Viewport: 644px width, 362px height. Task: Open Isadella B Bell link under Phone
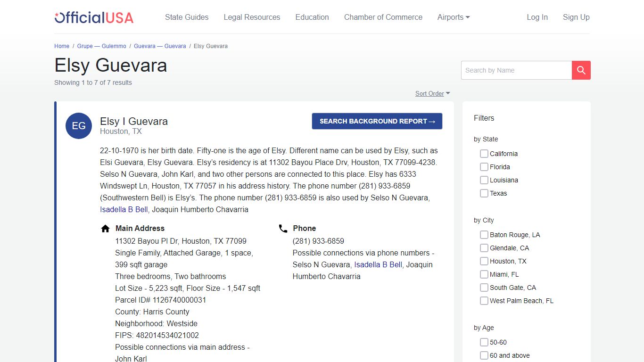coord(378,265)
